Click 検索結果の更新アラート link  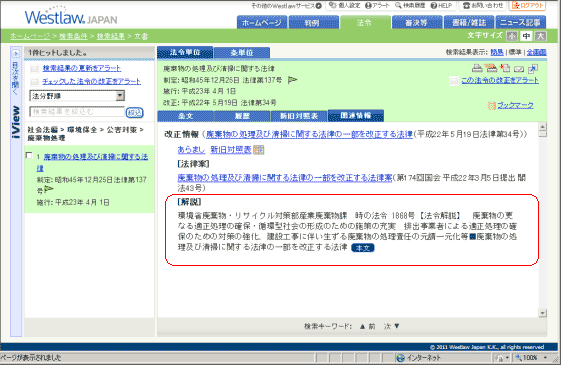pyautogui.click(x=82, y=68)
